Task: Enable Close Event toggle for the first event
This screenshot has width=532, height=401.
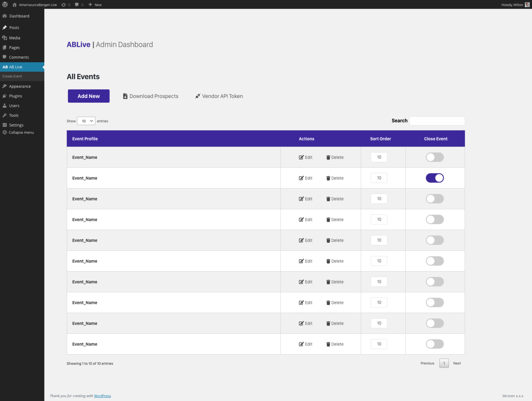Action: pos(435,157)
